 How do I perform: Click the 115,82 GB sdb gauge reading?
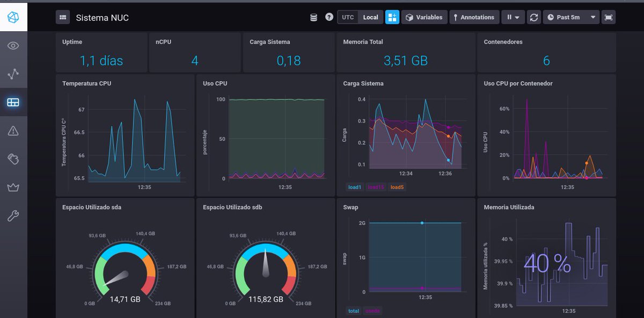266,299
